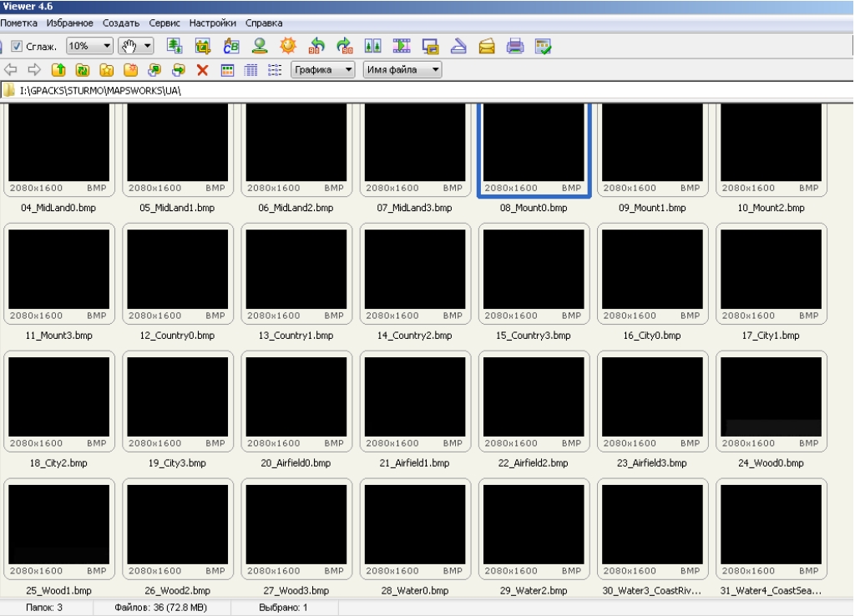
Task: Go forward to next folder
Action: (34, 70)
